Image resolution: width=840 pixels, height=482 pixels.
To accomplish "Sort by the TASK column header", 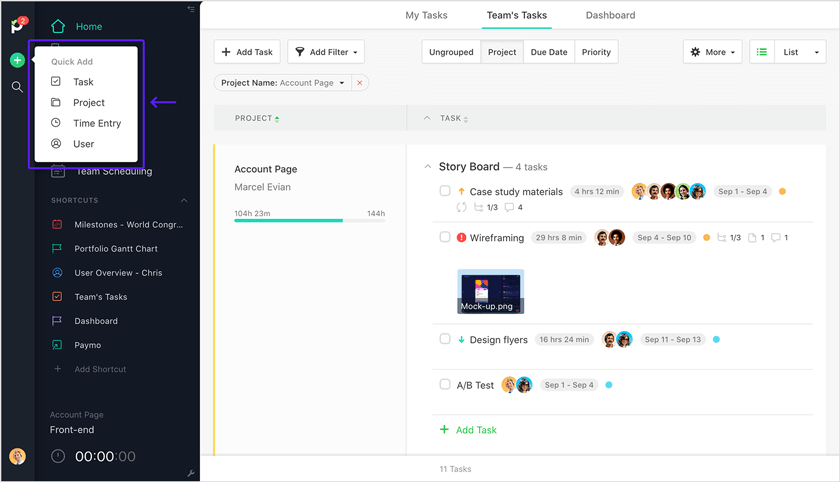I will (454, 118).
